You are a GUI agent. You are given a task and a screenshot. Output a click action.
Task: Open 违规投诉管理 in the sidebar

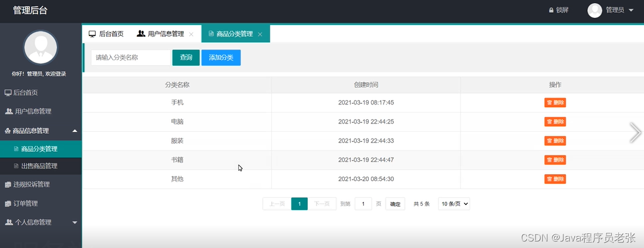point(32,184)
